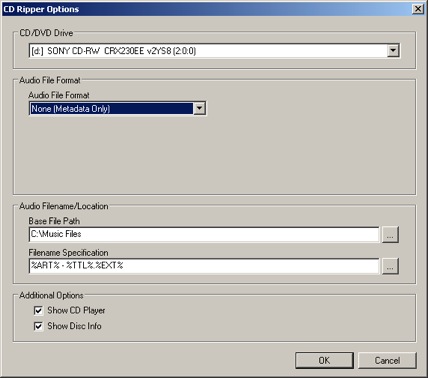Toggle the Show CD Player checkbox
The image size is (429, 378).
[38, 311]
